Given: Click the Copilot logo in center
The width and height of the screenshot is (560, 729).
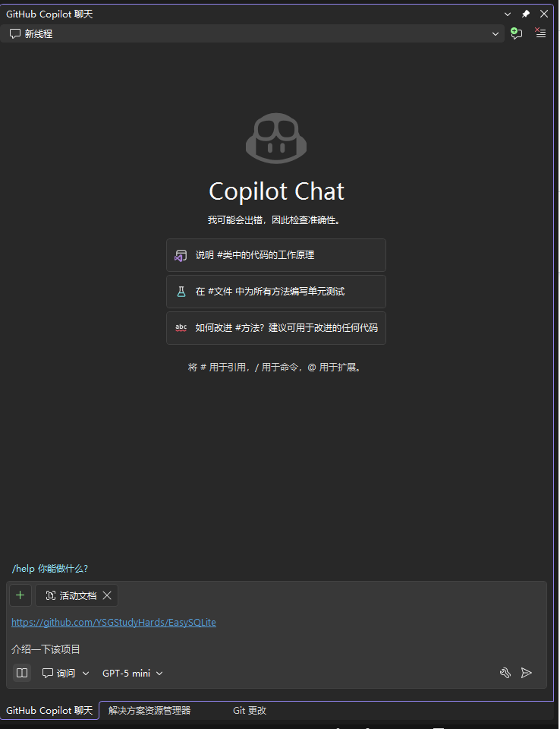Looking at the screenshot, I should tap(276, 138).
